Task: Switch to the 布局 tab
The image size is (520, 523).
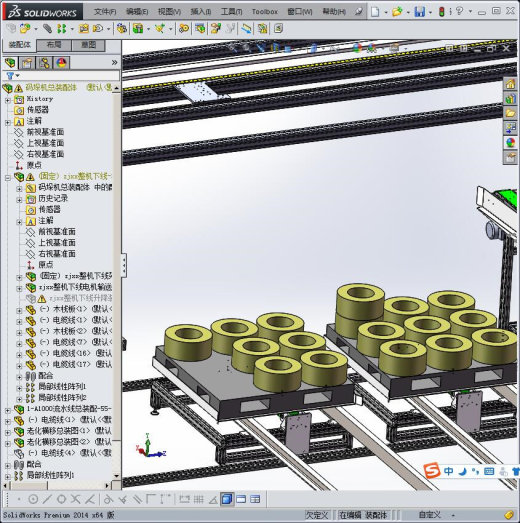Action: pyautogui.click(x=54, y=45)
